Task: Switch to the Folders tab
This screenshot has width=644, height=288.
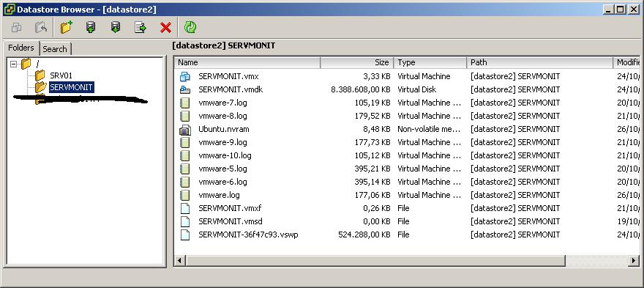Action: (x=21, y=48)
